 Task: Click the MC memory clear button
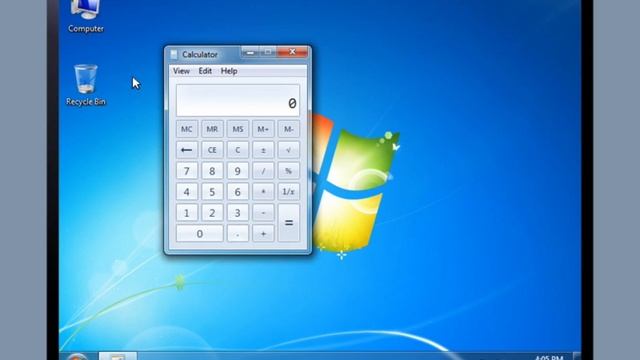187,129
